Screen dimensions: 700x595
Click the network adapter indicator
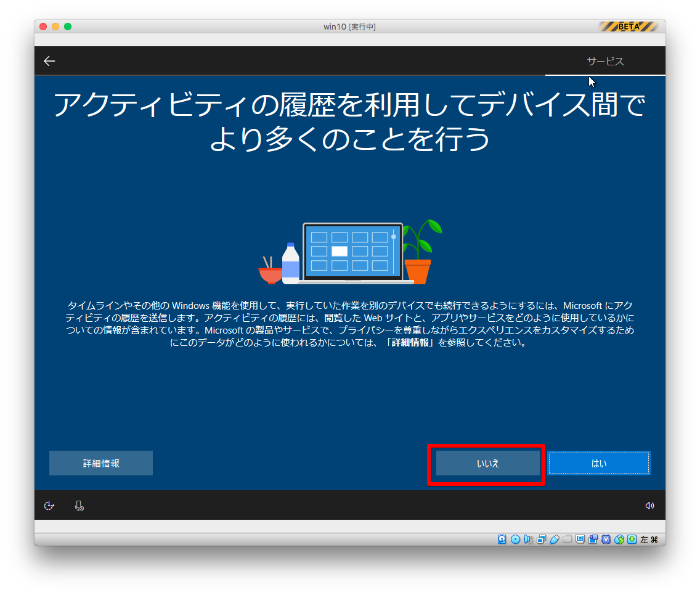click(541, 540)
